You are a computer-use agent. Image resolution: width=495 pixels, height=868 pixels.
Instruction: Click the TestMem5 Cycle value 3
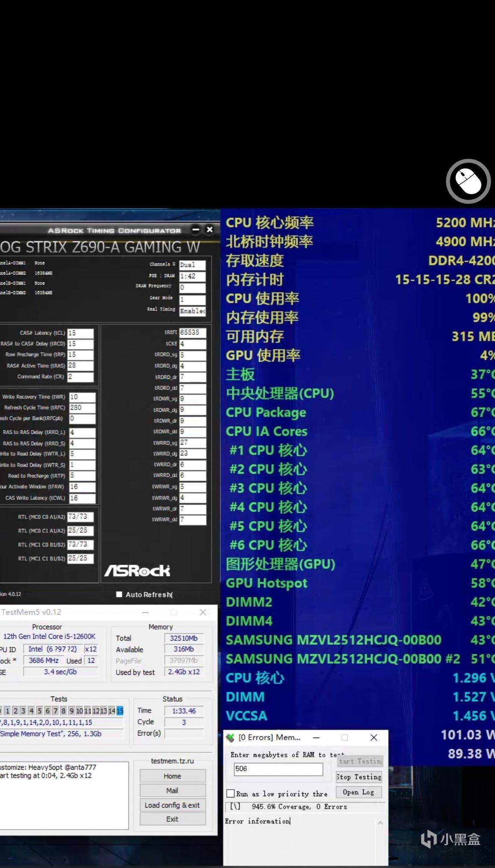[184, 722]
